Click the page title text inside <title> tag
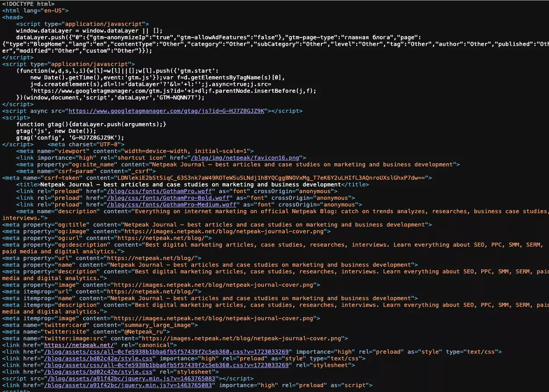This screenshot has width=549, height=392. click(x=191, y=185)
